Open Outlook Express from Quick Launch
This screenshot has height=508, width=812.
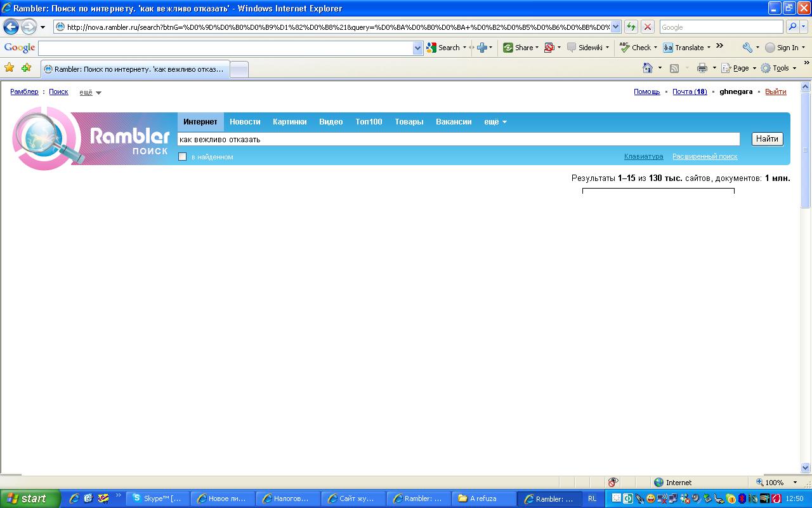tap(88, 498)
